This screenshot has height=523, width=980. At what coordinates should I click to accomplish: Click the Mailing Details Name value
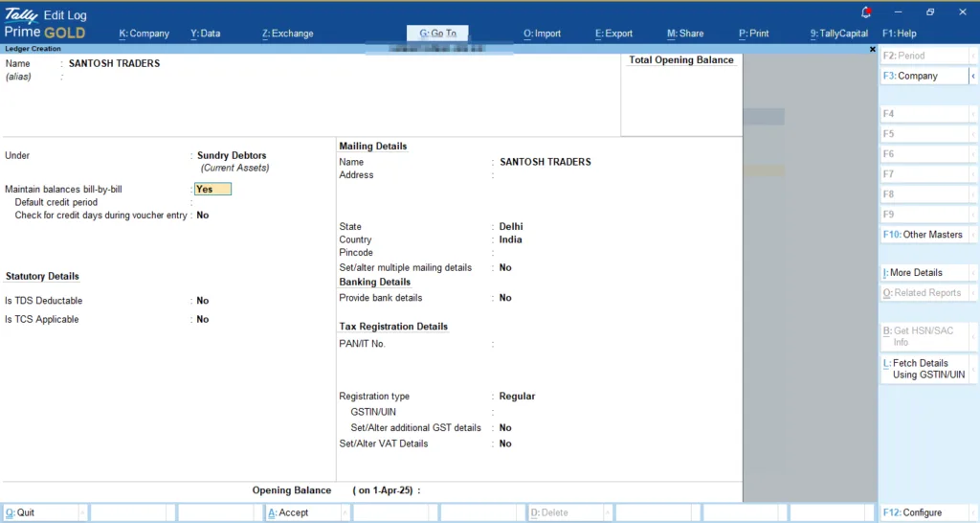[545, 162]
